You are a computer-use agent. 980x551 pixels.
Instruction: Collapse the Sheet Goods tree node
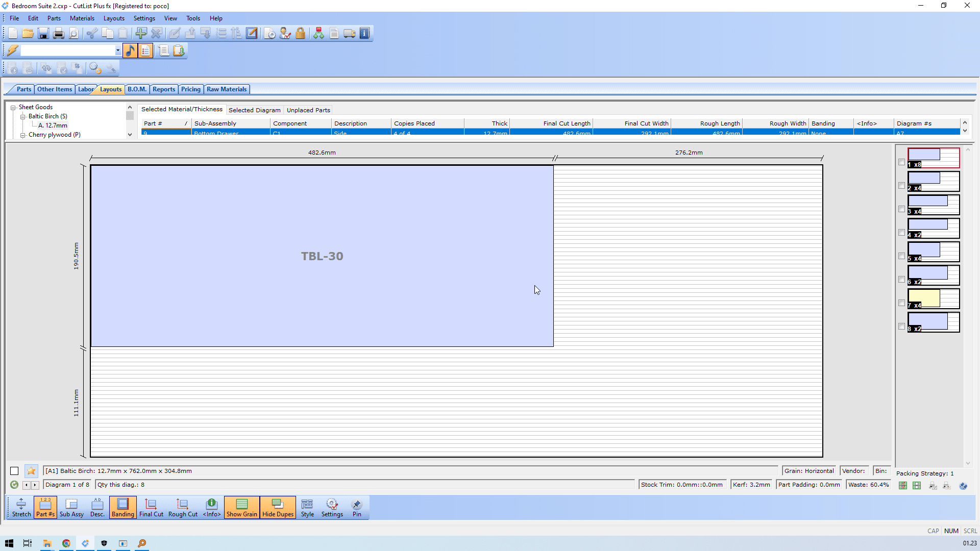(13, 108)
